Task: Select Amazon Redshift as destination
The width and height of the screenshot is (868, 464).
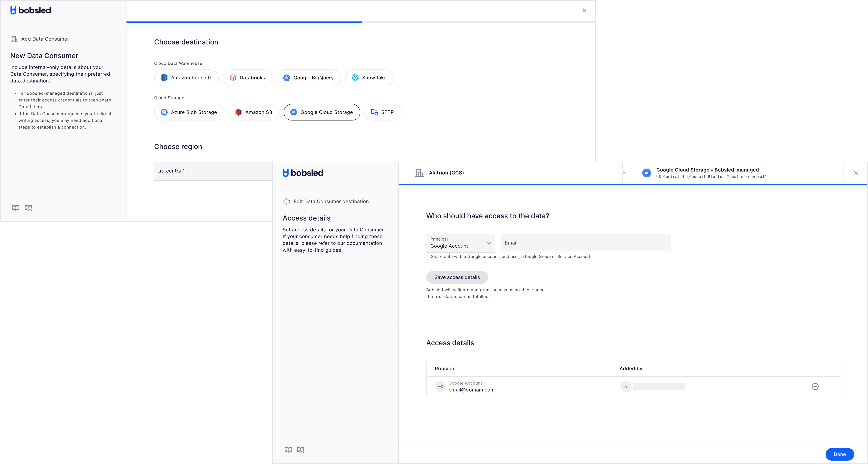Action: point(186,78)
